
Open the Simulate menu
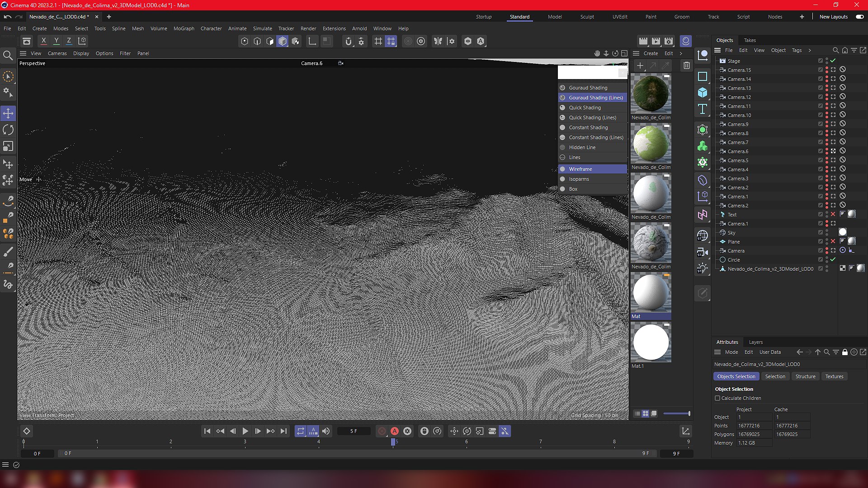click(x=263, y=28)
